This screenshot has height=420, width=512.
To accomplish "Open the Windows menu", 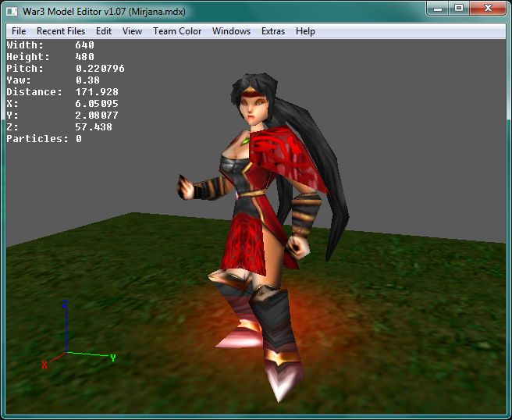I will point(231,31).
